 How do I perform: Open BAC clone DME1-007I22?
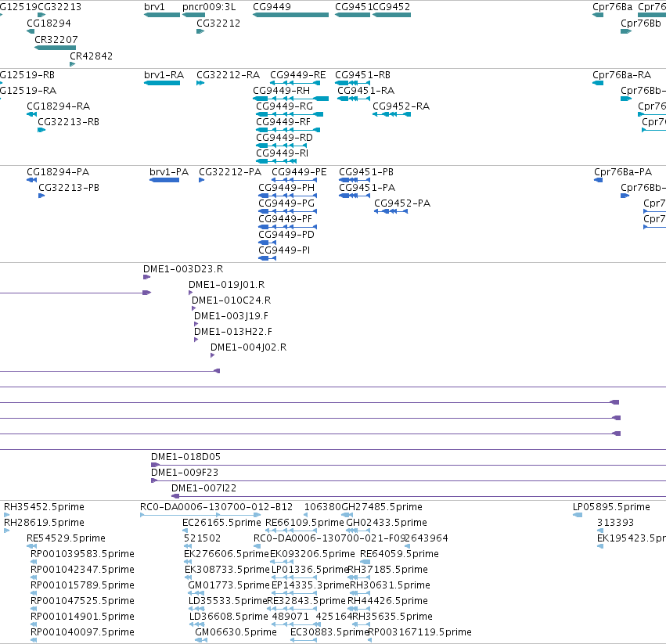[x=203, y=488]
